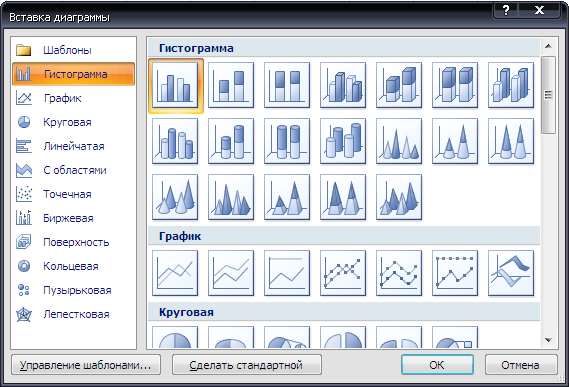Image resolution: width=569 pixels, height=387 pixels.
Task: Select the exploded pie chart
Action: (343, 337)
